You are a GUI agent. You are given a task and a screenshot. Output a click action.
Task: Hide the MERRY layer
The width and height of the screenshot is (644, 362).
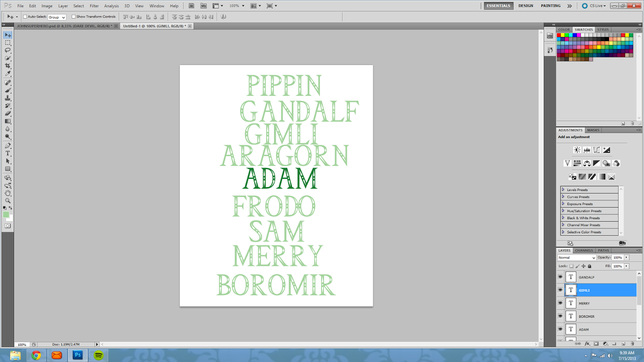[560, 303]
